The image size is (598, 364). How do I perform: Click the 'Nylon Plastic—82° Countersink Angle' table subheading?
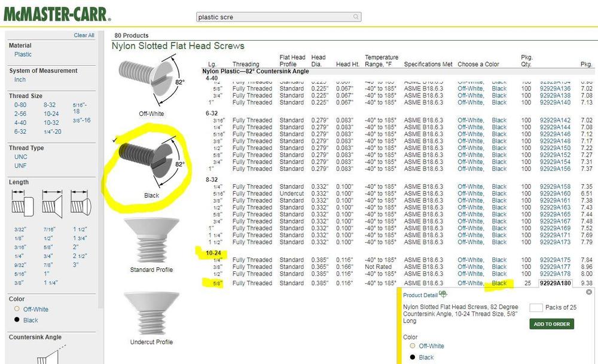255,71
